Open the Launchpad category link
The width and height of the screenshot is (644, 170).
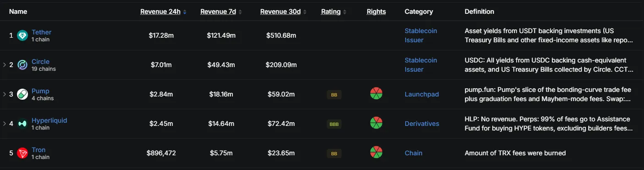click(422, 94)
